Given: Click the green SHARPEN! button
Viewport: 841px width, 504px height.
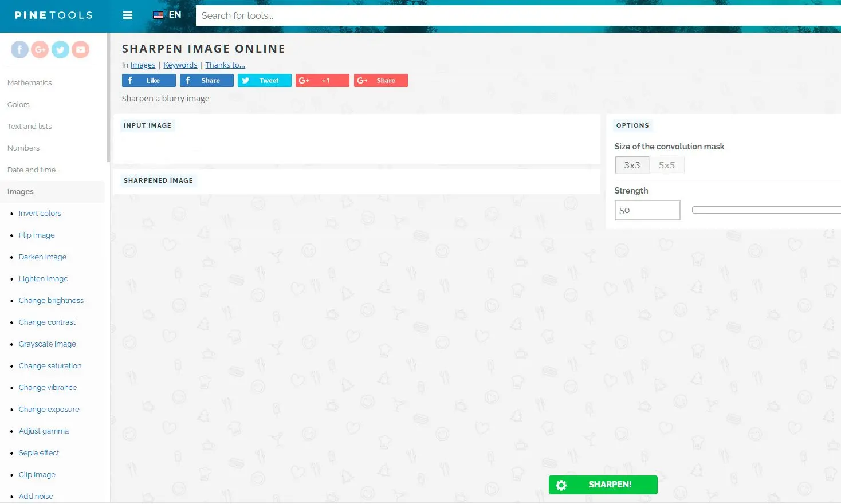Looking at the screenshot, I should [x=603, y=485].
